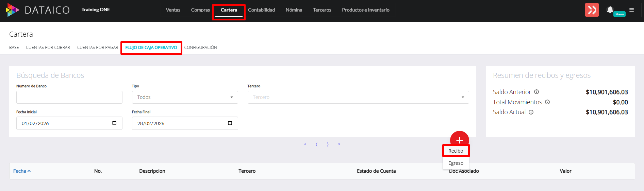Go to the next page arrow
Image resolution: width=644 pixels, height=191 pixels.
[x=328, y=144]
